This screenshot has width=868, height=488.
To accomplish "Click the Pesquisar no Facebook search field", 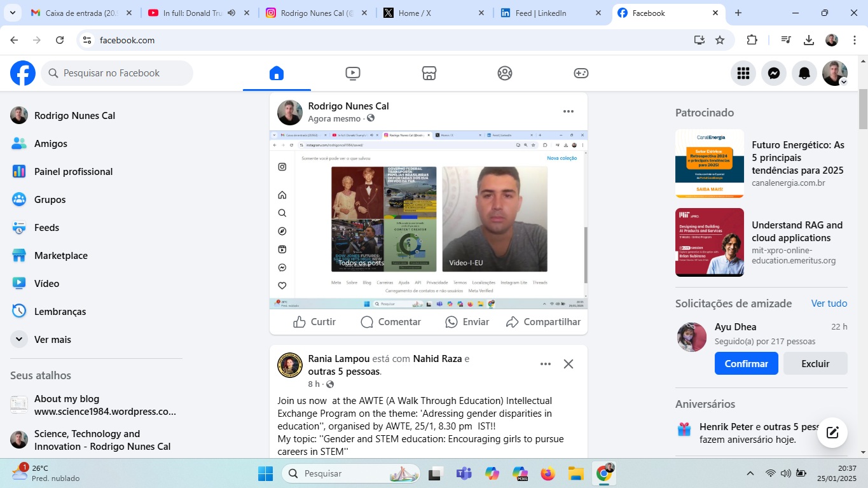I will (117, 73).
